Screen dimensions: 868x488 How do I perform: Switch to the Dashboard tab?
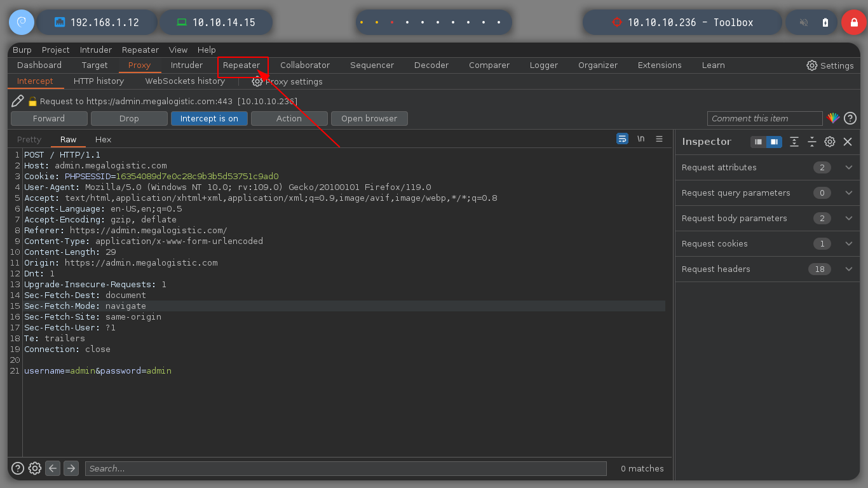click(39, 65)
